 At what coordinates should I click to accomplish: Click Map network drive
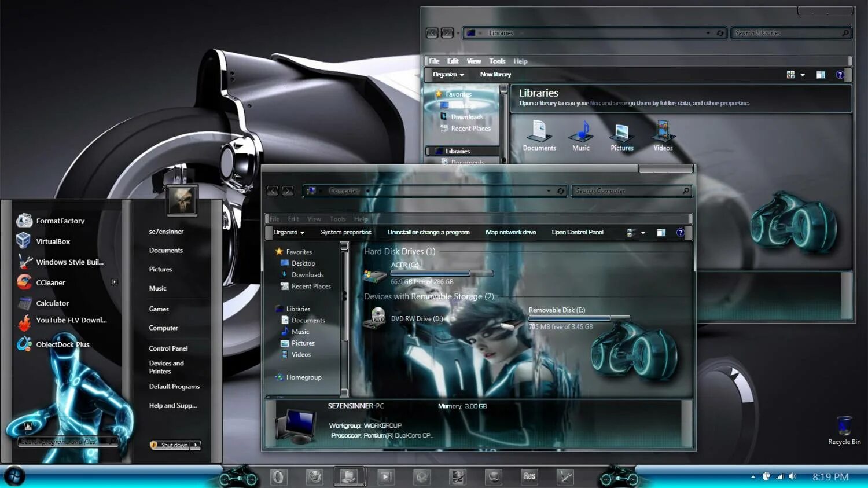pos(511,232)
